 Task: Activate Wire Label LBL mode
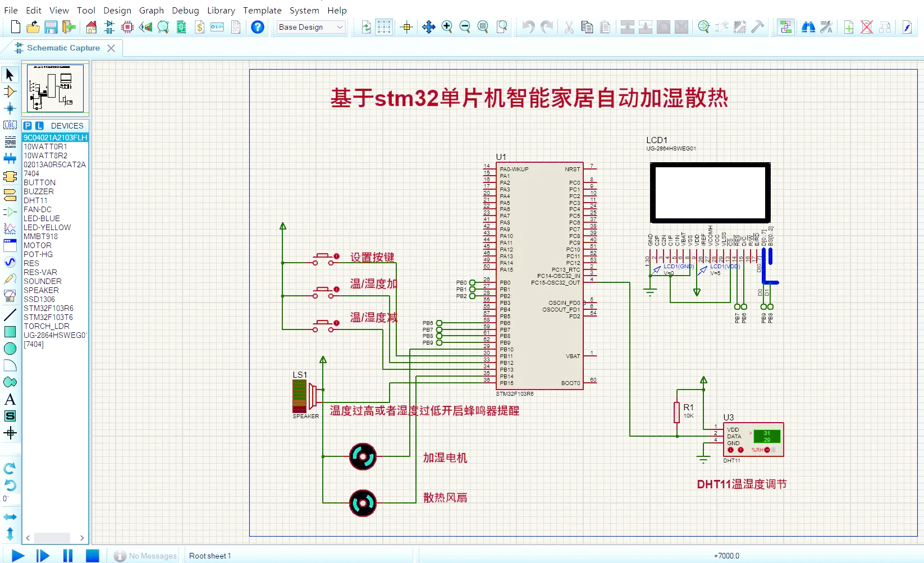tap(10, 125)
